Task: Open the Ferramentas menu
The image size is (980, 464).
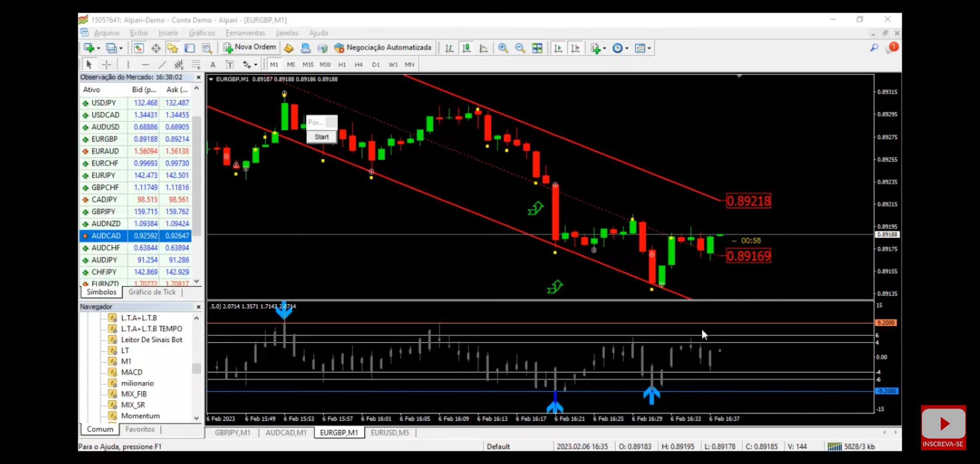Action: coord(245,33)
